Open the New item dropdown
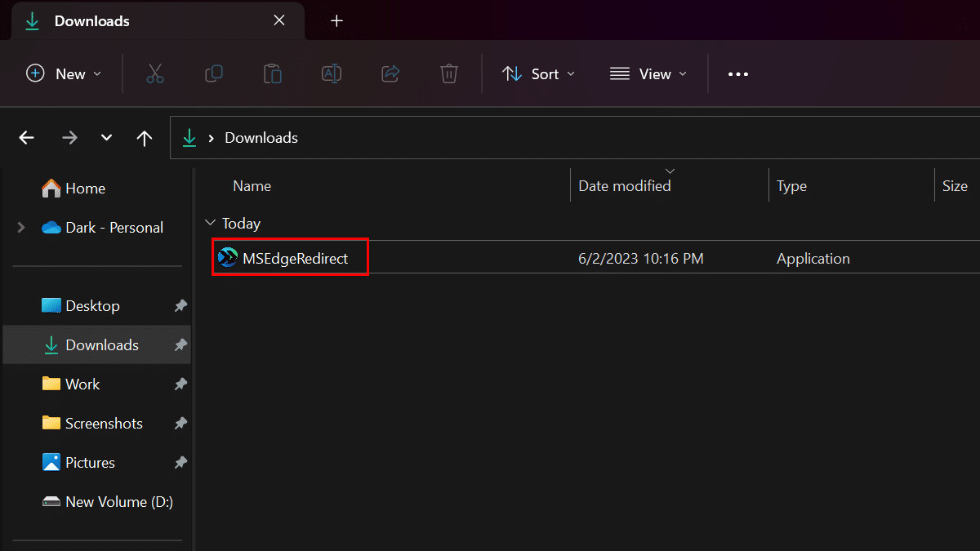Screen dimensions: 980x551 65,74
